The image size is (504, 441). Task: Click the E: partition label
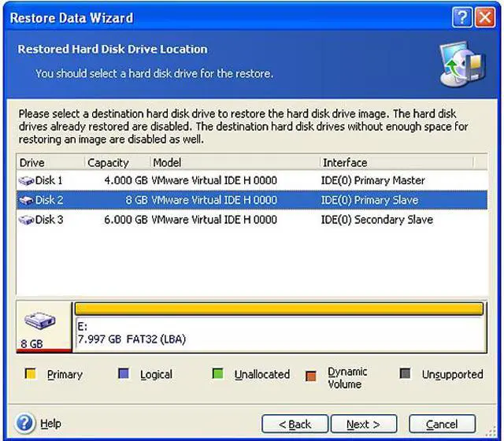82,327
